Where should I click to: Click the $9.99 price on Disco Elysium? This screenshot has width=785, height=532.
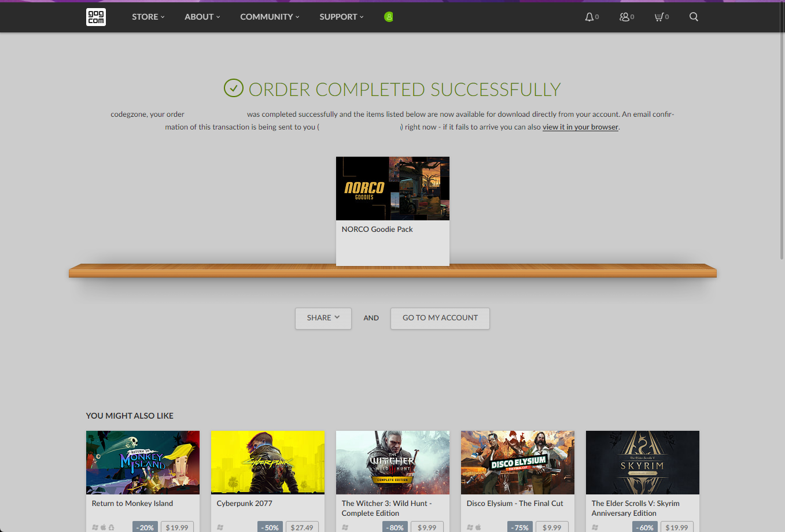(x=552, y=527)
